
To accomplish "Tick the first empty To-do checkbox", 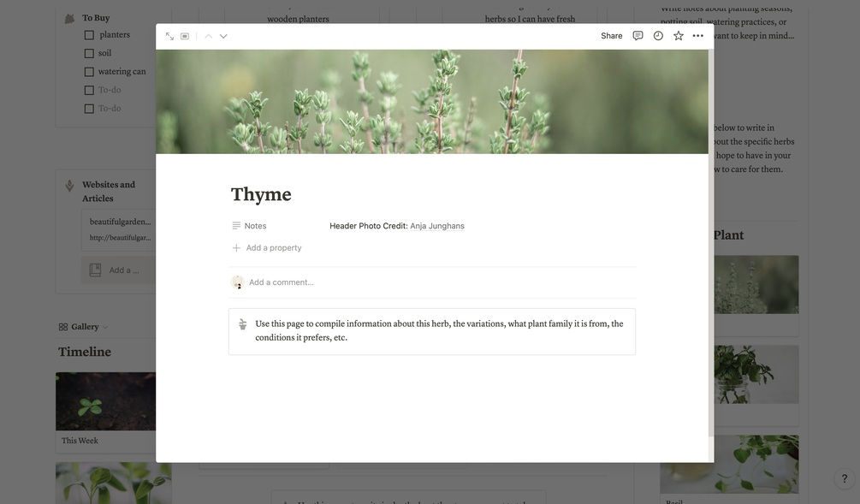I will (x=89, y=90).
